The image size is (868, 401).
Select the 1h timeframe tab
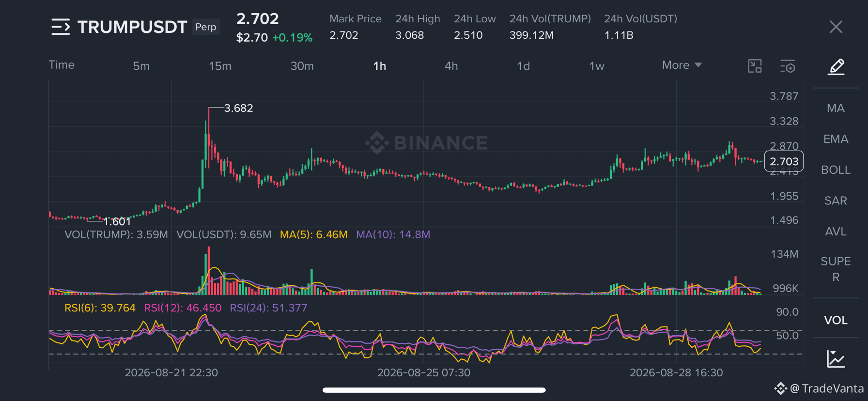point(380,66)
